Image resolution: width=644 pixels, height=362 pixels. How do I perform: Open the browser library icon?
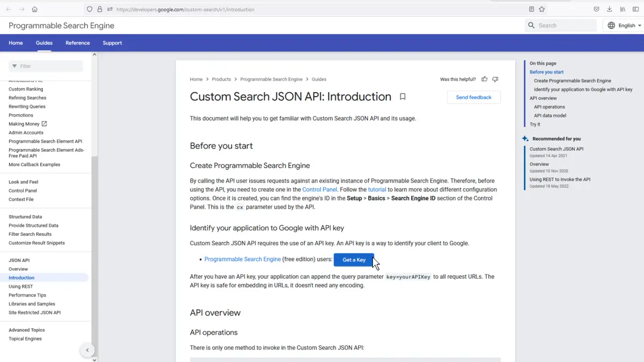coord(623,9)
